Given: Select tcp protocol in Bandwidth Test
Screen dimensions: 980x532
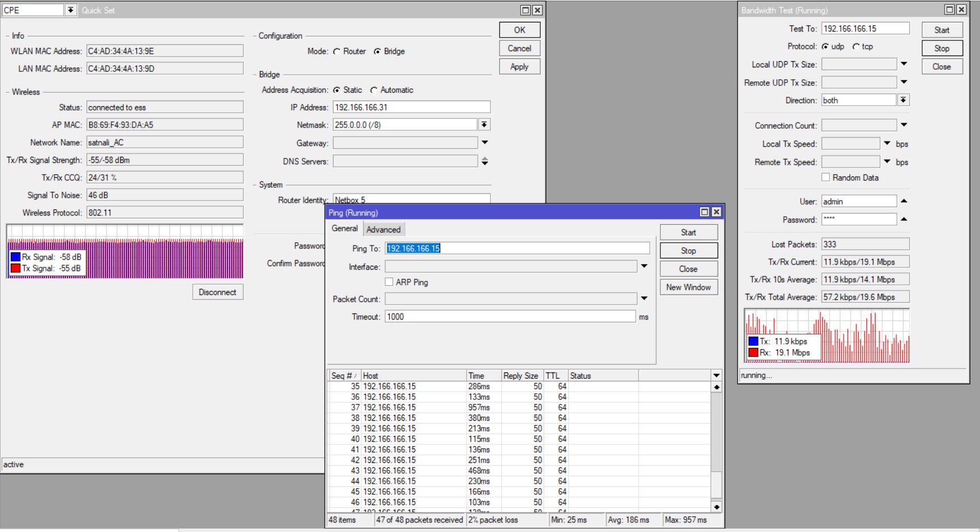Looking at the screenshot, I should (x=856, y=47).
